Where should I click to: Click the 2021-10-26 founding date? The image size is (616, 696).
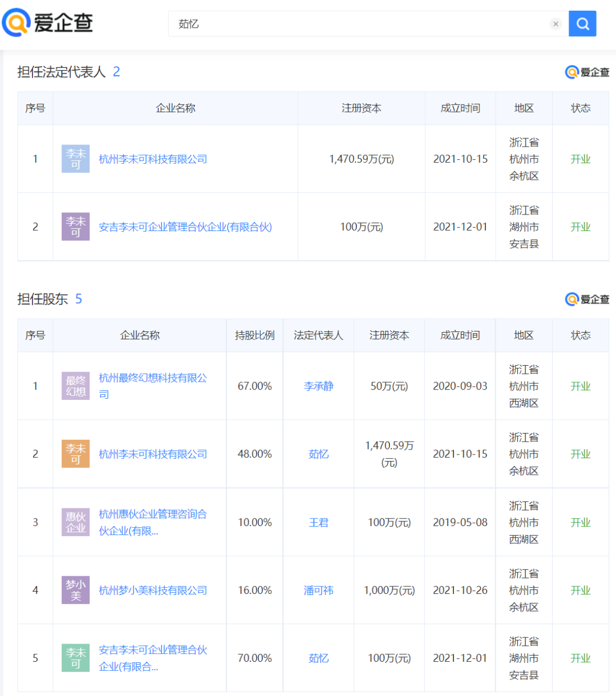click(460, 590)
